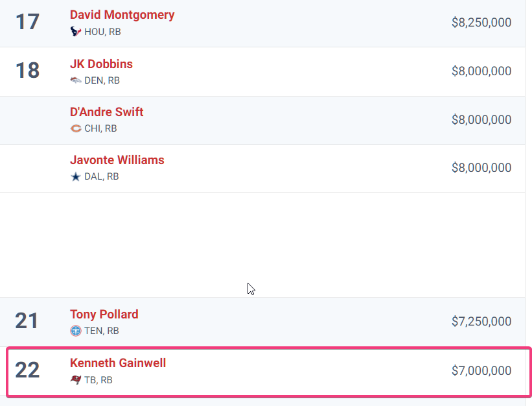
Task: Open JK Dobbins player link
Action: pyautogui.click(x=101, y=64)
